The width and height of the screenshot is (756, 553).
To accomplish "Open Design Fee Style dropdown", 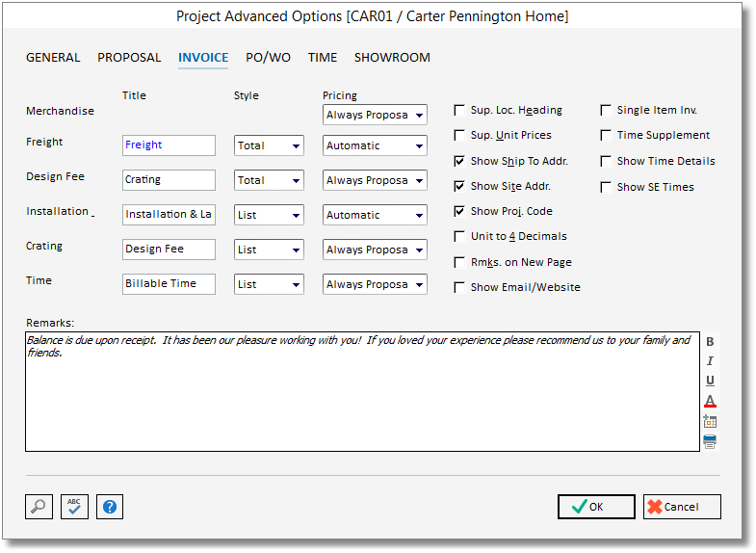I will click(x=269, y=180).
